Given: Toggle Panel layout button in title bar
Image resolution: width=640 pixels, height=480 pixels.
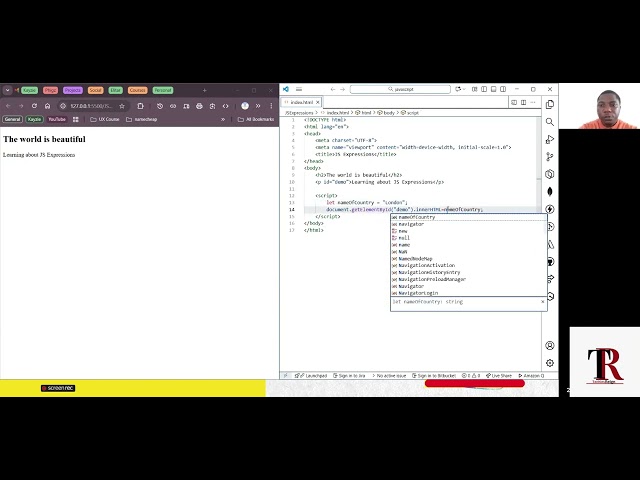Looking at the screenshot, I should click(x=493, y=89).
